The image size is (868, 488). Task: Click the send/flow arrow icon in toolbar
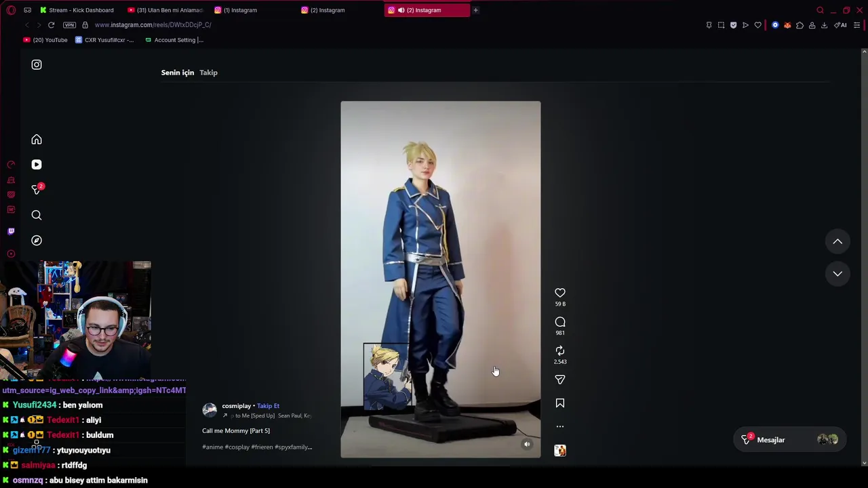(745, 25)
